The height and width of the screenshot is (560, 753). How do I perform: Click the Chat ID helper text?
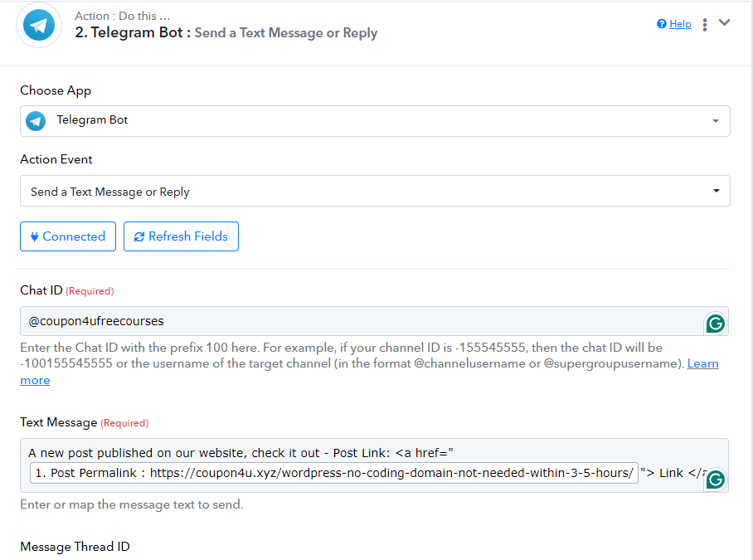369,363
